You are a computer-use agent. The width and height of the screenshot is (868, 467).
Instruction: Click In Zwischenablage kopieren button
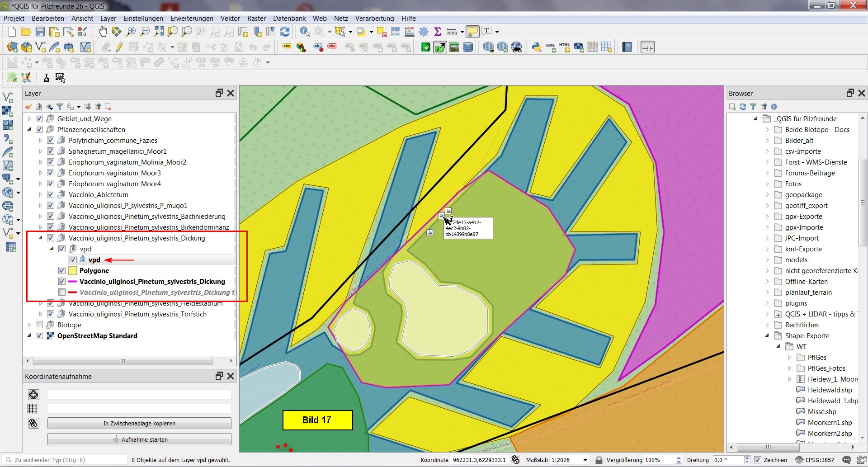[139, 424]
